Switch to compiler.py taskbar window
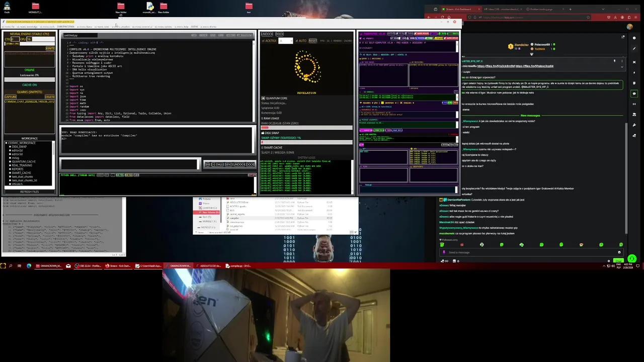The height and width of the screenshot is (362, 644). [238, 265]
